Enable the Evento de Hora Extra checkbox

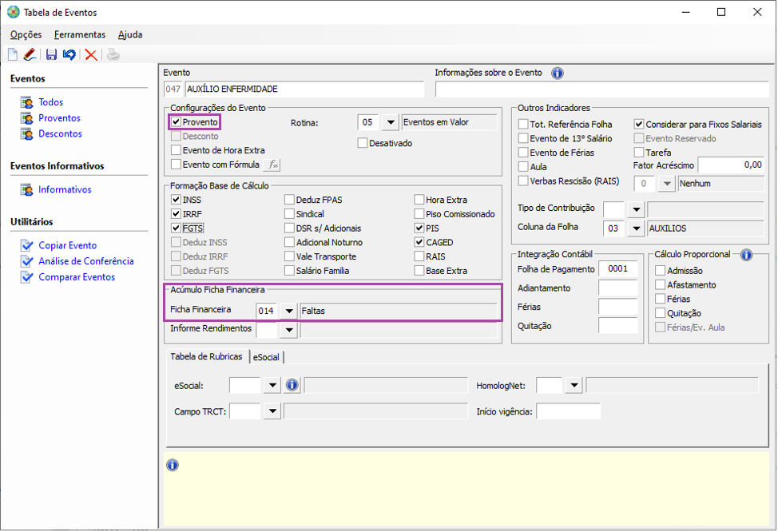click(x=176, y=150)
